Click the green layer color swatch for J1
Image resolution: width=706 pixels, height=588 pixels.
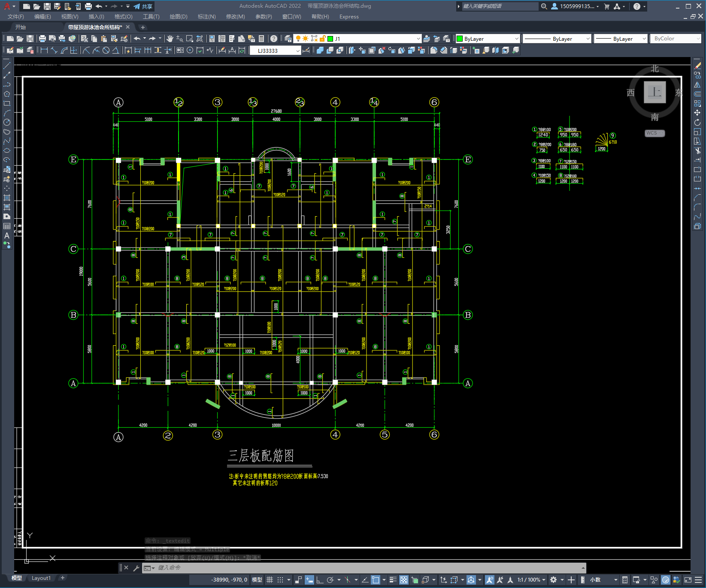(x=330, y=39)
